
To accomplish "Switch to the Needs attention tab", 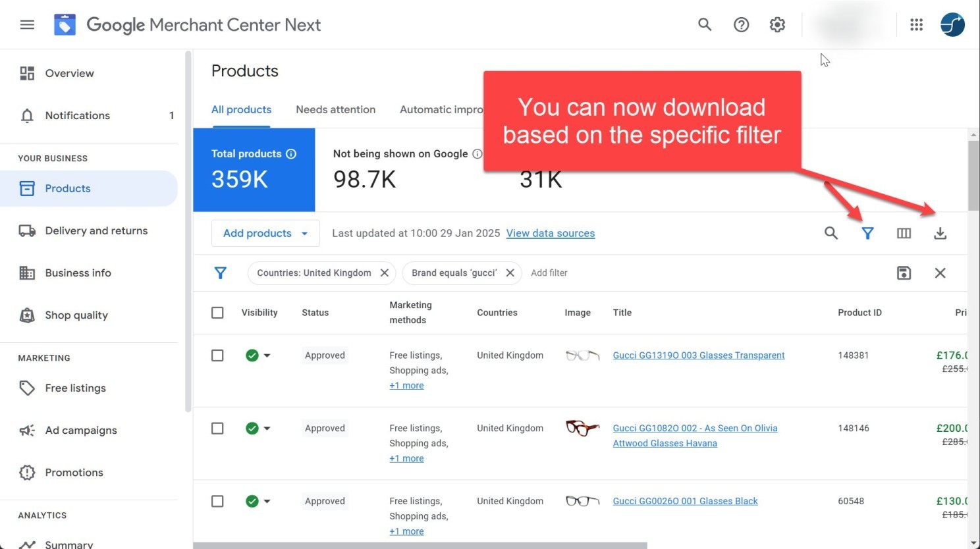I will (335, 109).
